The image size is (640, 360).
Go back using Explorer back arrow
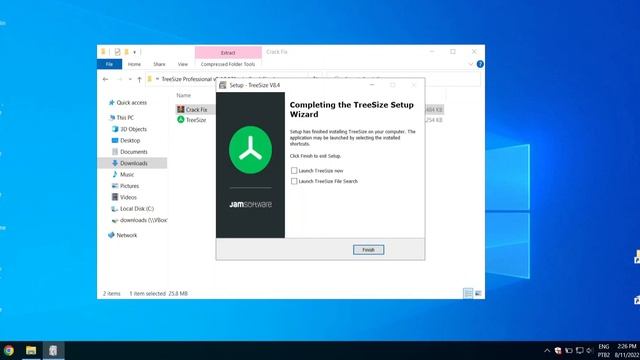click(x=105, y=79)
